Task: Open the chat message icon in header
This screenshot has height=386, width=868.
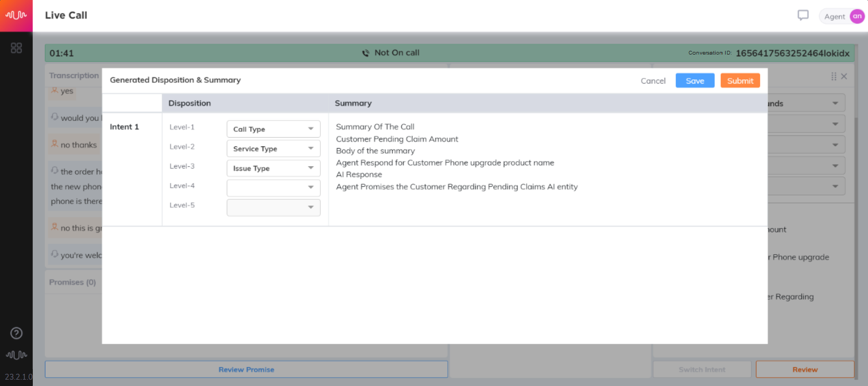Action: point(803,15)
